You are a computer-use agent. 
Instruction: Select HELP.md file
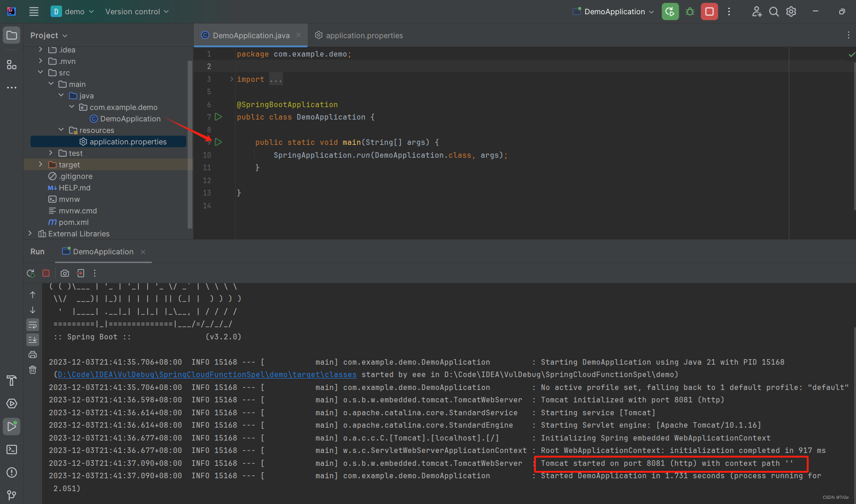[69, 188]
